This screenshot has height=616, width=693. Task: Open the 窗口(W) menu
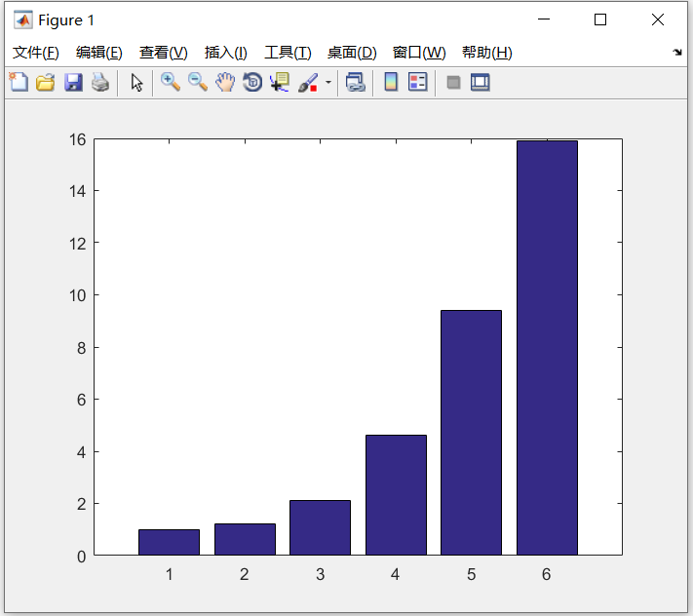pyautogui.click(x=419, y=53)
